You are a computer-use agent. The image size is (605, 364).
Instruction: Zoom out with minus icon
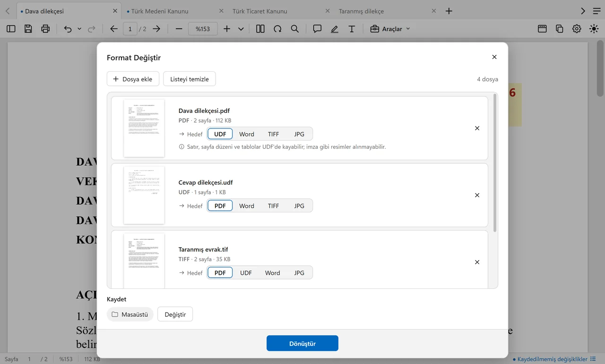[x=179, y=29]
